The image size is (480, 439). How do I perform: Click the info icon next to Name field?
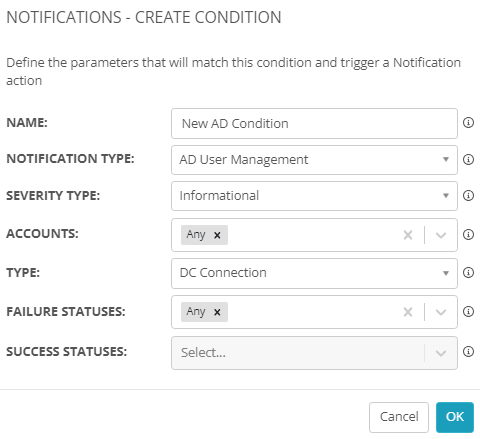click(468, 123)
